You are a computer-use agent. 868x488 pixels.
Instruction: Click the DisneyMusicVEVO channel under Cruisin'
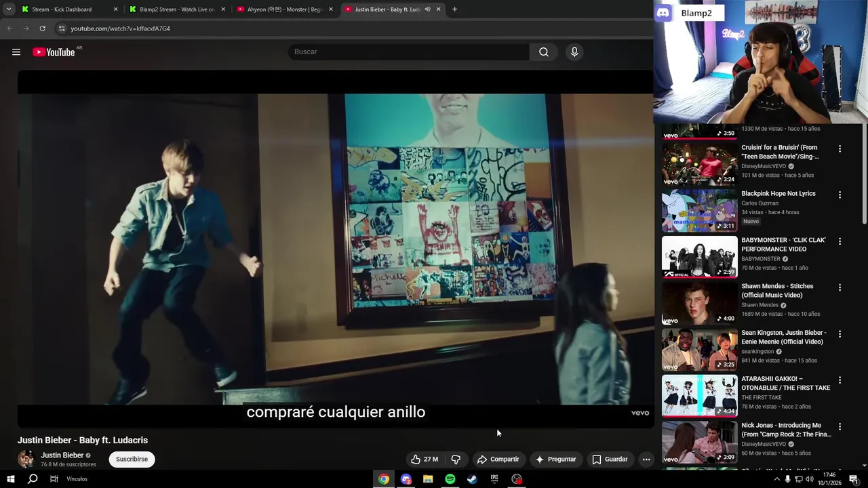coord(764,166)
